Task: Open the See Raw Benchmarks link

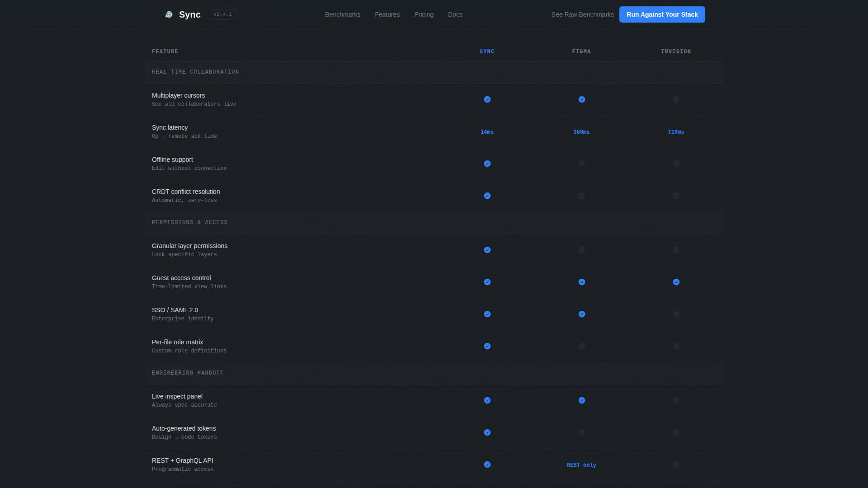Action: point(582,14)
